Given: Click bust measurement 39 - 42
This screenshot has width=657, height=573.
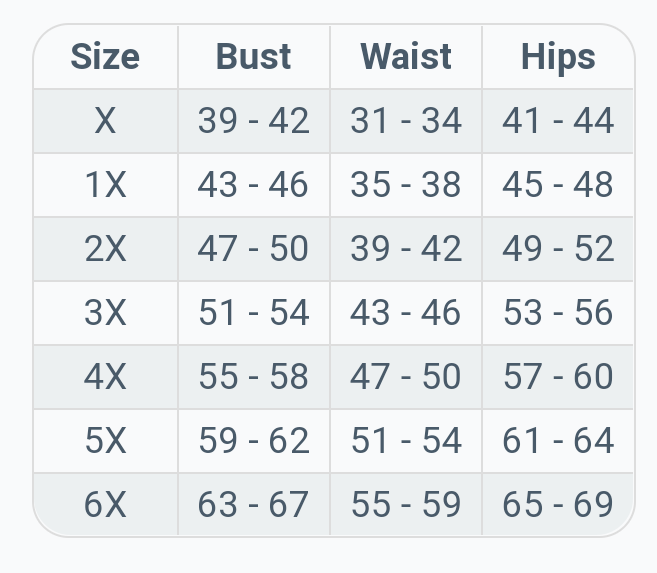Looking at the screenshot, I should pyautogui.click(x=254, y=121).
